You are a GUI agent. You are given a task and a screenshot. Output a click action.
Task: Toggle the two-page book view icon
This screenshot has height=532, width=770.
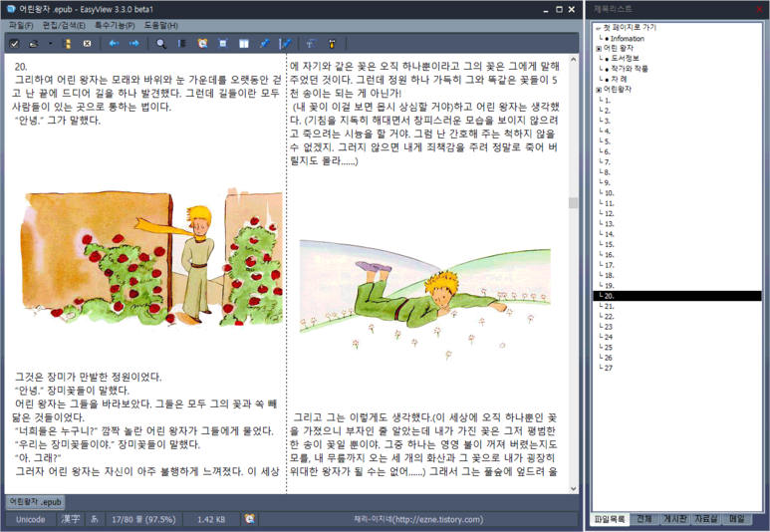[244, 44]
